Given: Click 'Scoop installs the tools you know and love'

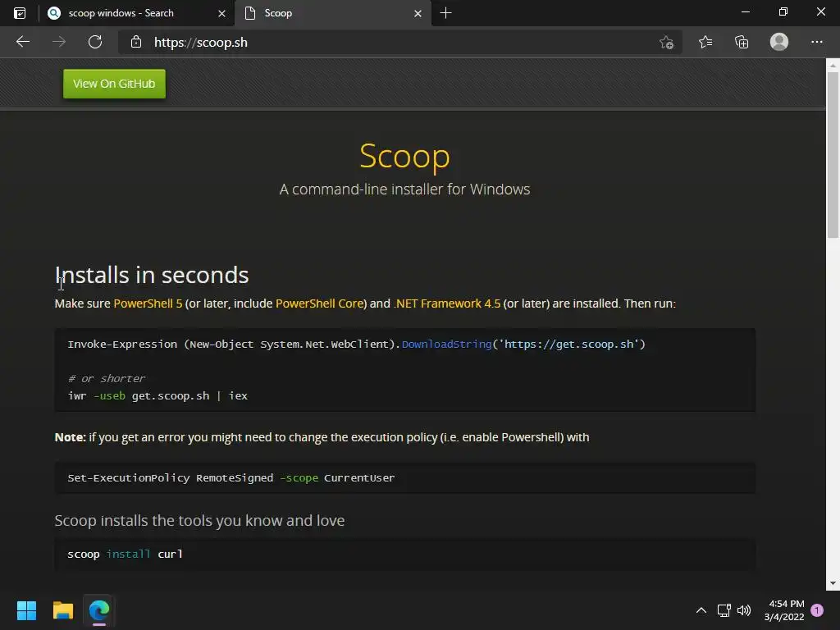Looking at the screenshot, I should [x=199, y=520].
